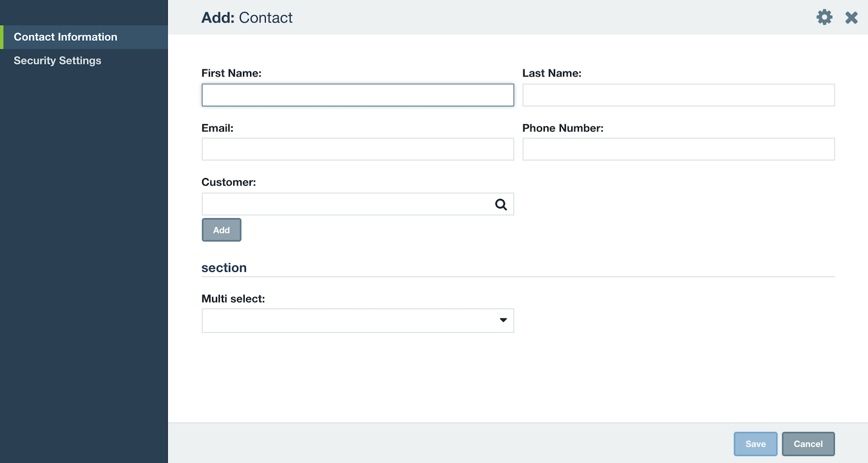Open the settings gear icon
The height and width of the screenshot is (463, 868).
tap(825, 17)
